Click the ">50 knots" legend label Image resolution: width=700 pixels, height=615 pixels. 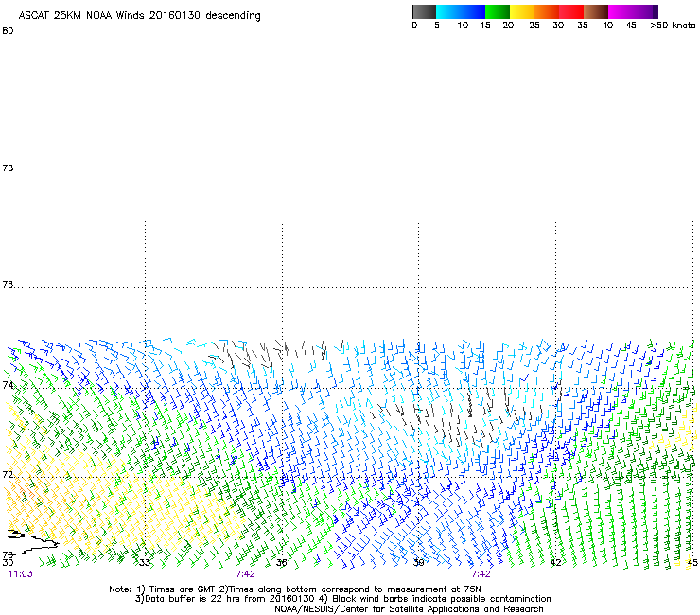(x=673, y=26)
